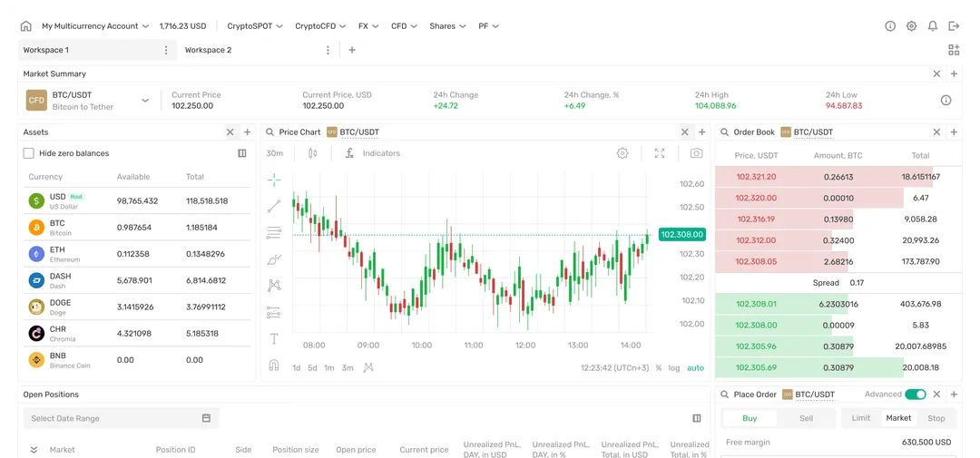This screenshot has height=458, width=980.
Task: Select the pattern nodes tool
Action: point(274,286)
